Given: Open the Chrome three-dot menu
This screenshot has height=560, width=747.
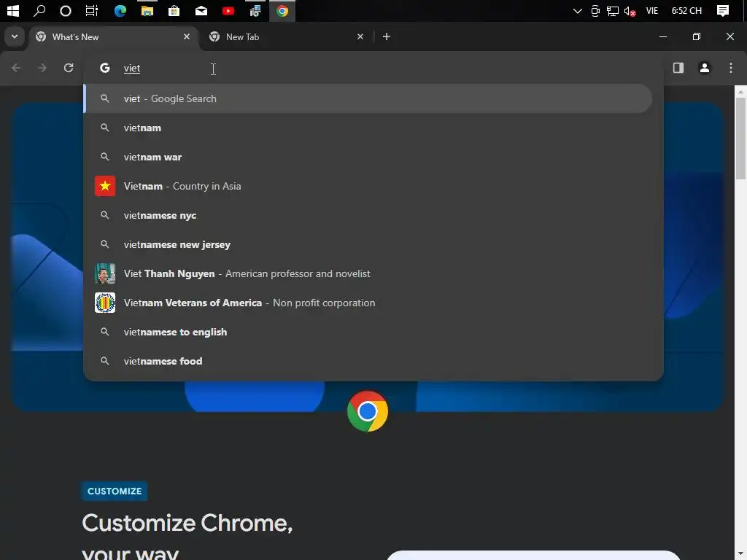Looking at the screenshot, I should click(x=731, y=68).
